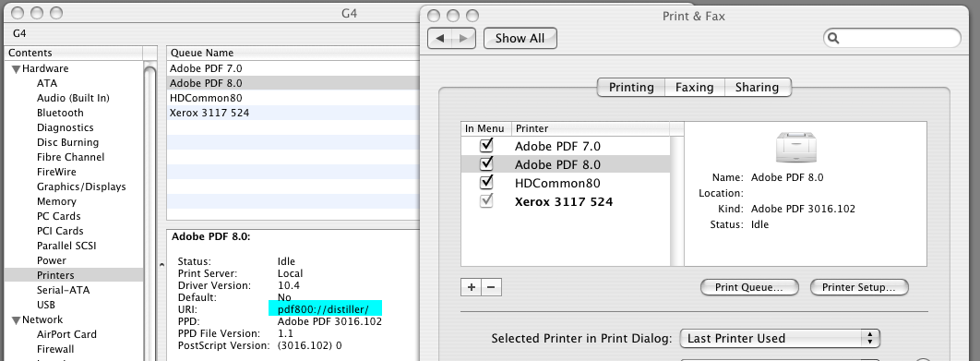The height and width of the screenshot is (361, 980).
Task: Uncheck In Menu for Adobe PDF 7.0
Action: coord(486,145)
